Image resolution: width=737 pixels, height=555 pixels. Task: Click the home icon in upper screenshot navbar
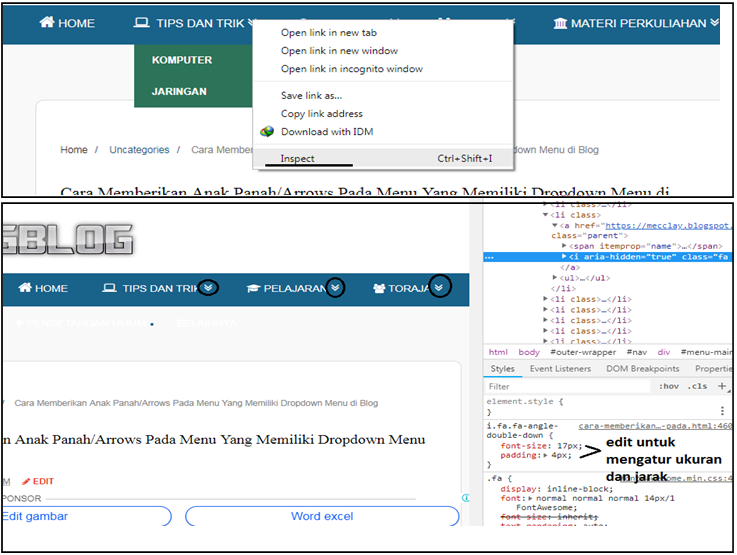pos(47,22)
